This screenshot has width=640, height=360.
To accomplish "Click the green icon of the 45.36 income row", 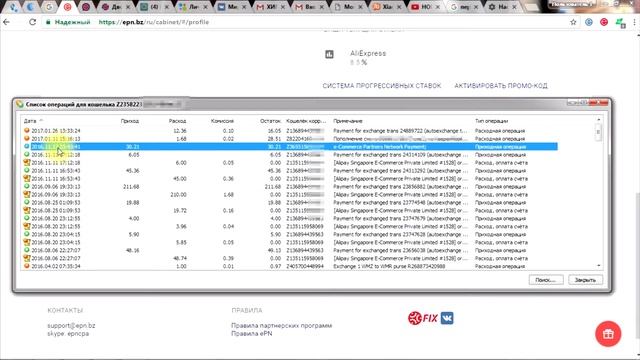I will 27,171.
